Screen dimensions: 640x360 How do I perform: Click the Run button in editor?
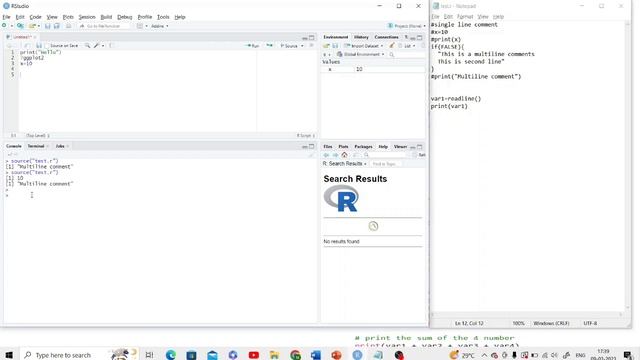[253, 46]
